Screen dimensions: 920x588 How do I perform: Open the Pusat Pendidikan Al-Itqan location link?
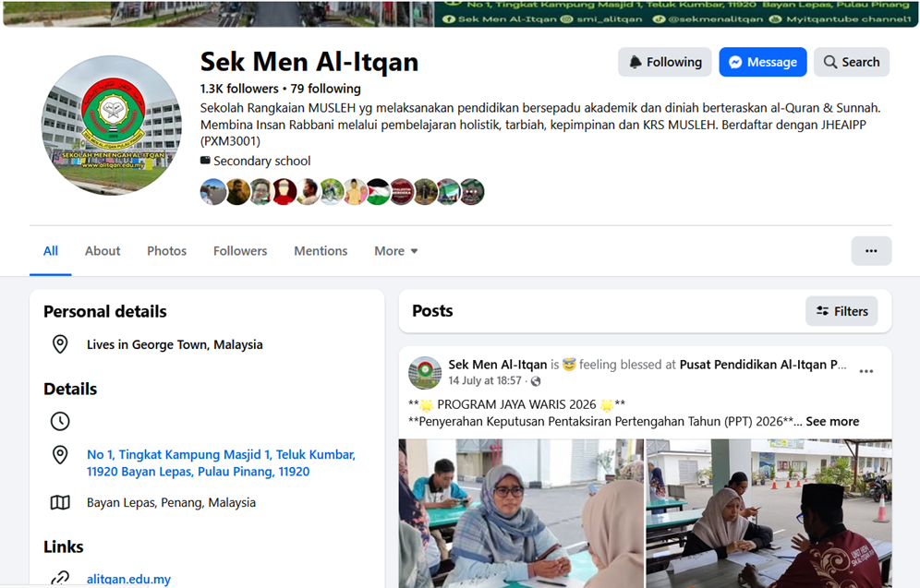pos(763,365)
